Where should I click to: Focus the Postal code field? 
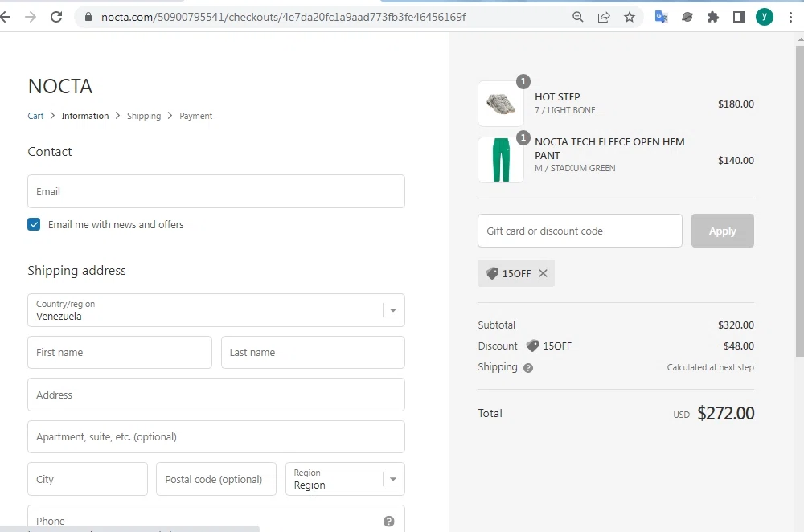coord(216,479)
